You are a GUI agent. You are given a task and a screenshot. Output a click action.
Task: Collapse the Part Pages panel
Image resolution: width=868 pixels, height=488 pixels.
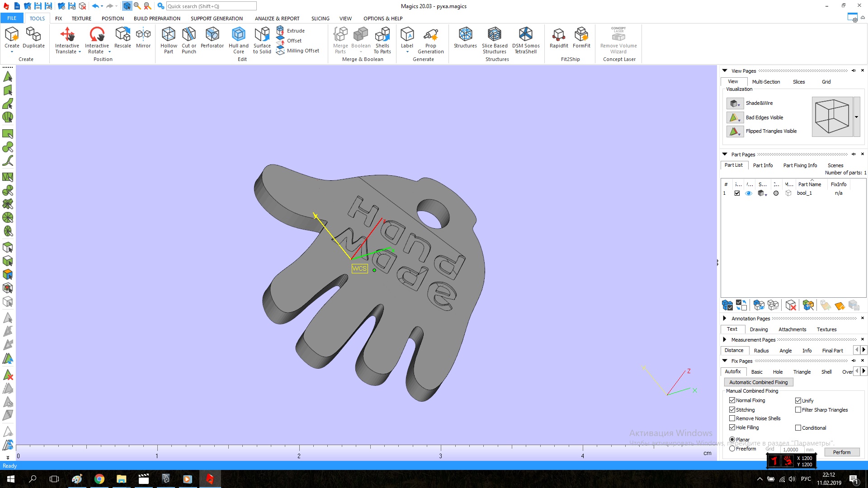click(725, 155)
